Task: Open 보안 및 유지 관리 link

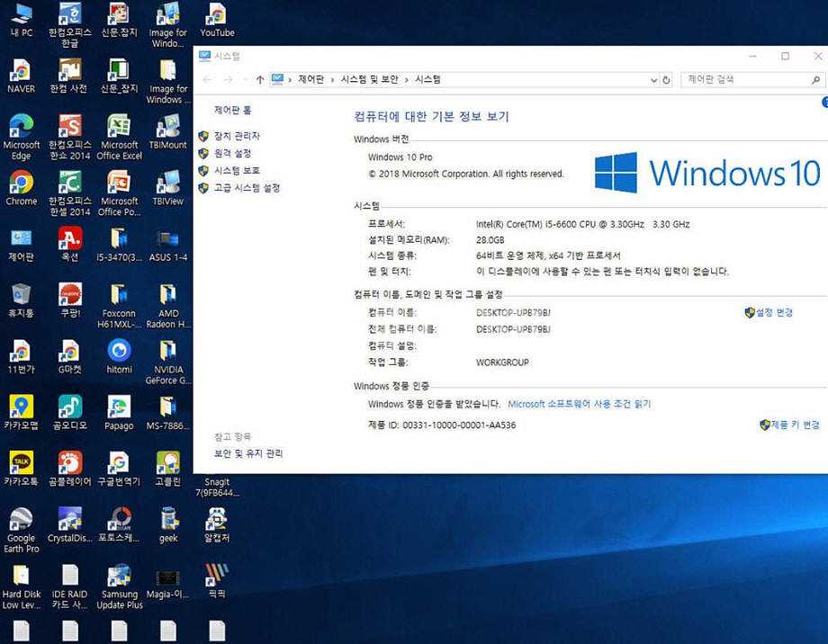Action: point(248,453)
